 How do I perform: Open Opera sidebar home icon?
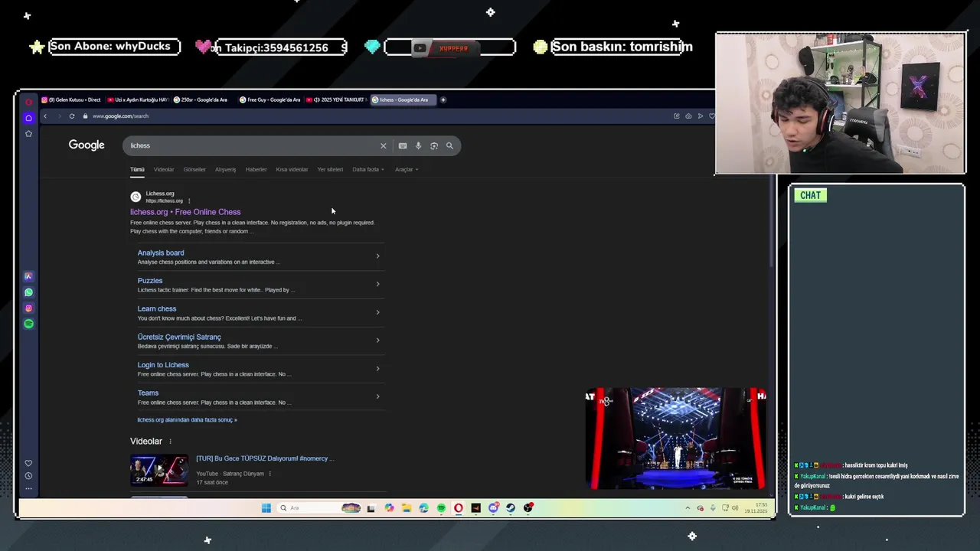pyautogui.click(x=28, y=118)
